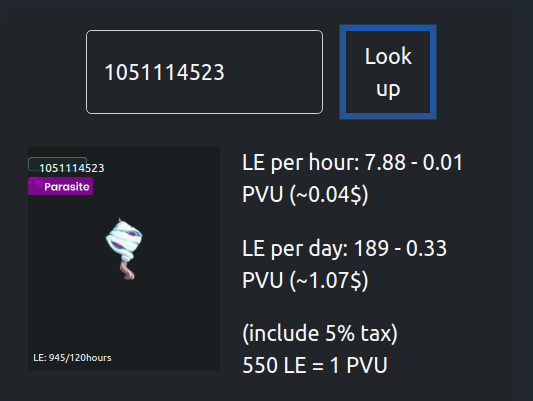Click the pink eye of mummy plant
This screenshot has height=401, width=533.
(x=117, y=245)
